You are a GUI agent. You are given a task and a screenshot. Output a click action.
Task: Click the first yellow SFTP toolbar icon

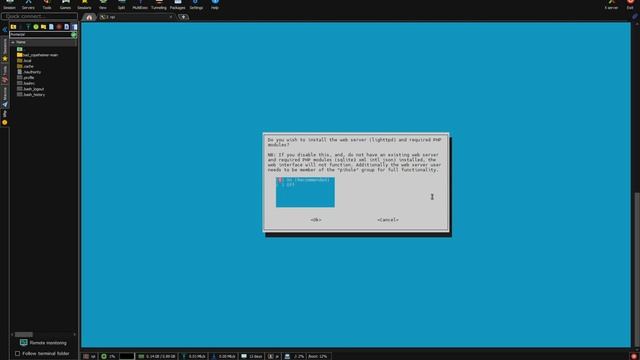13,27
